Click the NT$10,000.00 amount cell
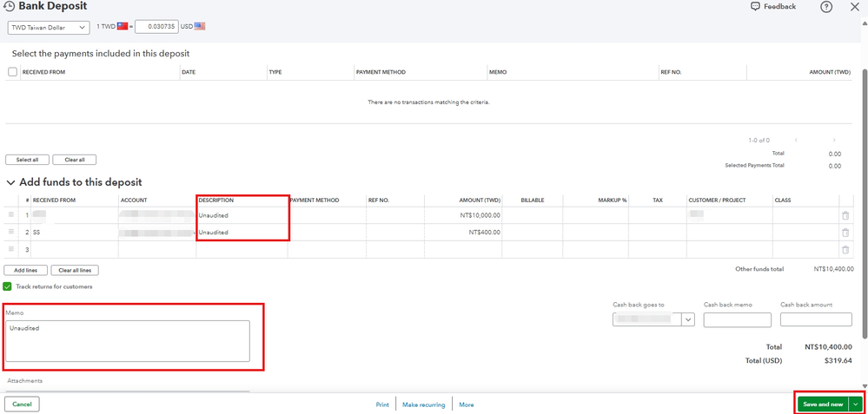The height and width of the screenshot is (414, 868). point(463,215)
